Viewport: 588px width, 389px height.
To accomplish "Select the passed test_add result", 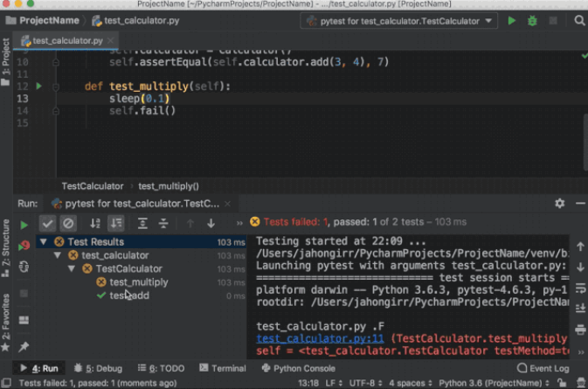I will pyautogui.click(x=129, y=295).
